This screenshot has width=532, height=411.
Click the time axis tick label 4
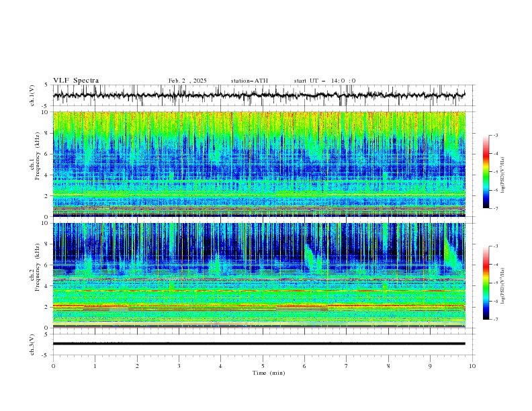(x=221, y=366)
